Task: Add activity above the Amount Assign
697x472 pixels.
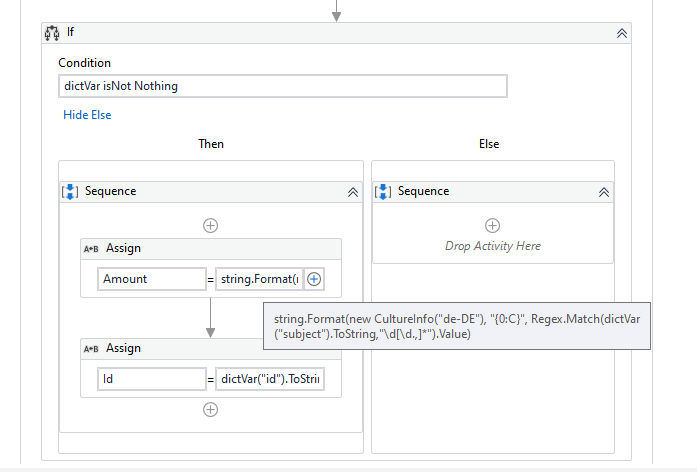Action: pos(210,225)
